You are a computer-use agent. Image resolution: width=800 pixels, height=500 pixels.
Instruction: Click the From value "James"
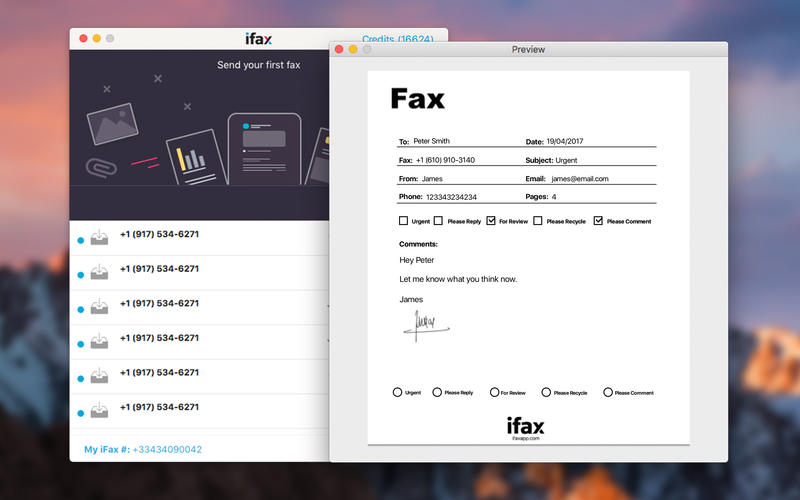coord(432,179)
